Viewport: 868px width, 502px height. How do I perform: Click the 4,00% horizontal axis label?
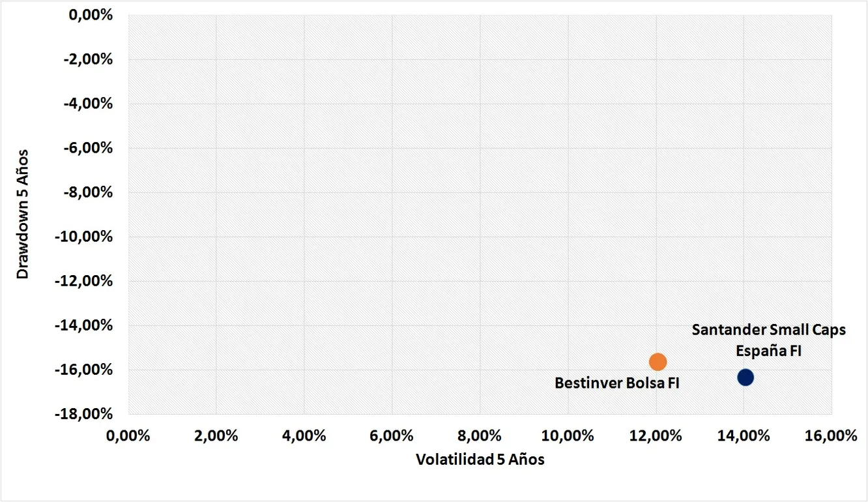tap(304, 436)
